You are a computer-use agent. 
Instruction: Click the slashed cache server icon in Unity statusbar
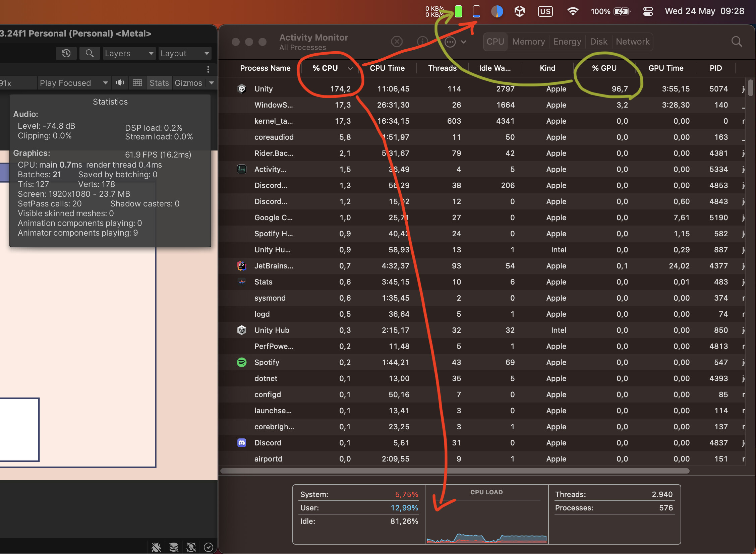pos(174,547)
